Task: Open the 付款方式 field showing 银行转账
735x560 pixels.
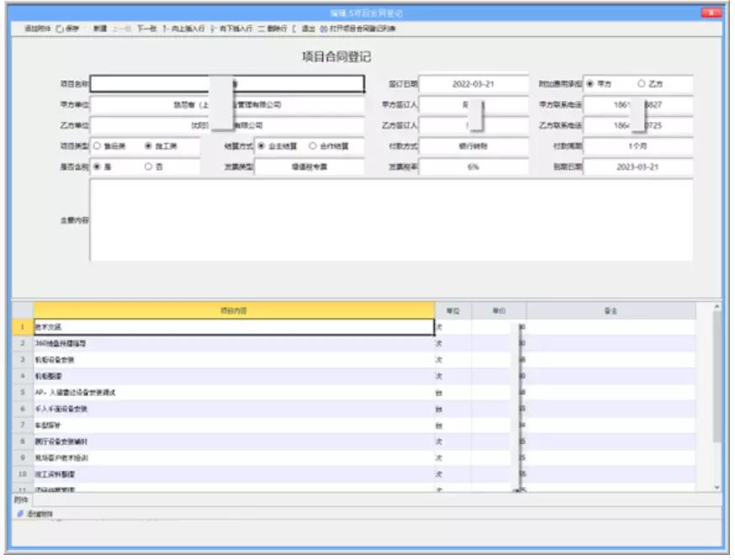Action: click(473, 145)
